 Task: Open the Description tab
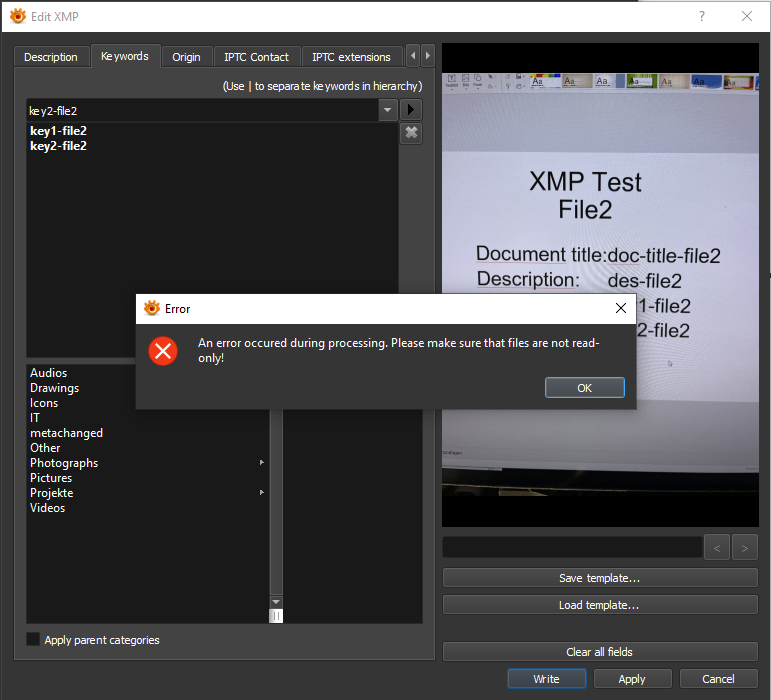51,57
